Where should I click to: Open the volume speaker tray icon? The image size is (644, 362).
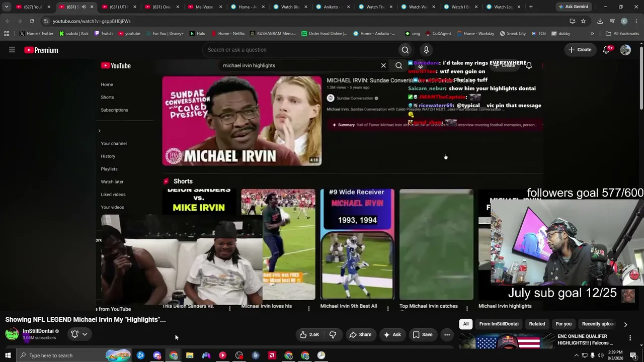pos(600,355)
